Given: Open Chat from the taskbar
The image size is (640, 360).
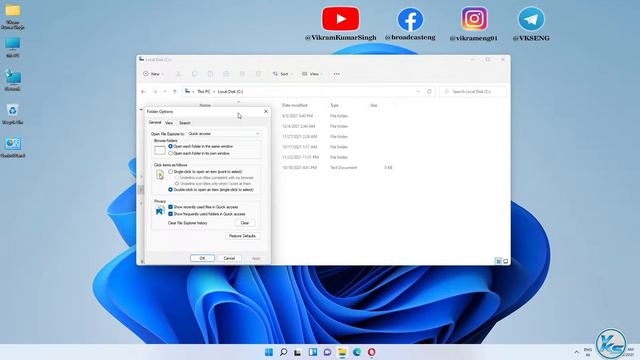Looking at the screenshot, I should point(327,352).
